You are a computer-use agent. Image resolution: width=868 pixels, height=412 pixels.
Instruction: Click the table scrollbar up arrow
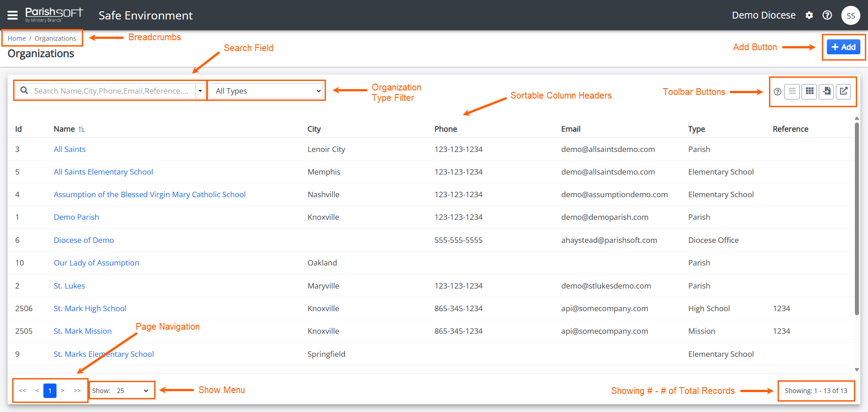click(857, 118)
